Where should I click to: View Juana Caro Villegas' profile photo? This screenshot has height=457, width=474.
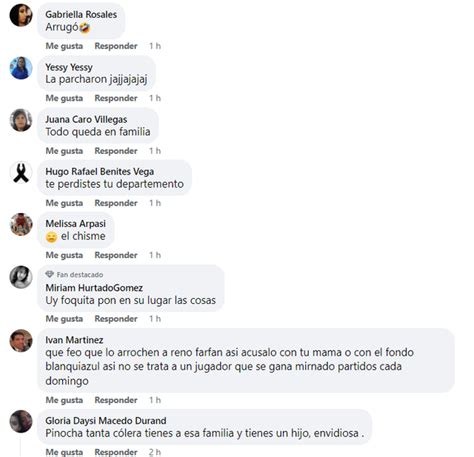pyautogui.click(x=21, y=120)
